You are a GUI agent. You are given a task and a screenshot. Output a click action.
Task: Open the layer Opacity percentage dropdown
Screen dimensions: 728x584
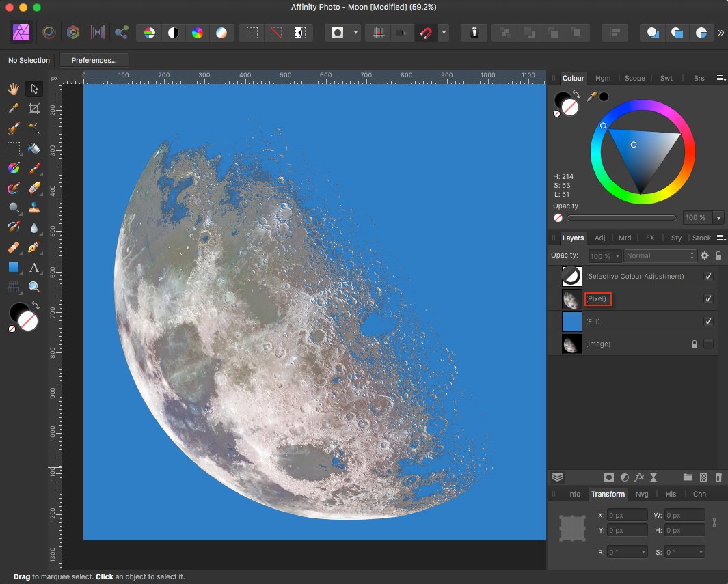click(x=604, y=255)
